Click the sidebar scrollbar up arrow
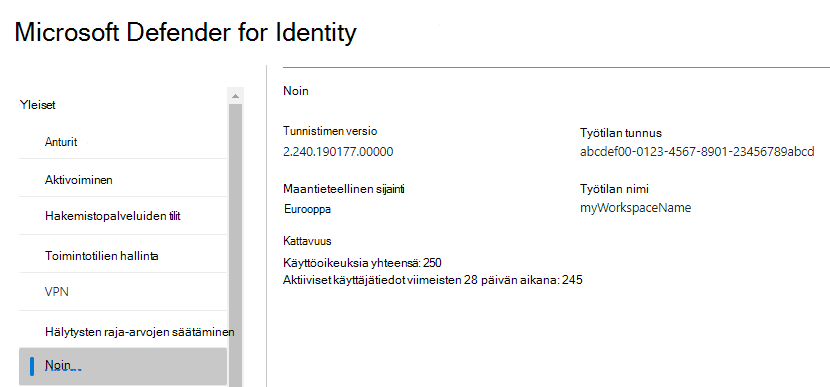This screenshot has height=387, width=830. click(x=235, y=96)
